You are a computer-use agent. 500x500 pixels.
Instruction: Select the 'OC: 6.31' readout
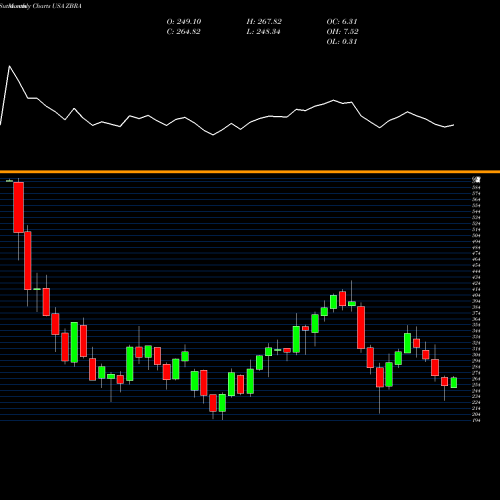342,22
